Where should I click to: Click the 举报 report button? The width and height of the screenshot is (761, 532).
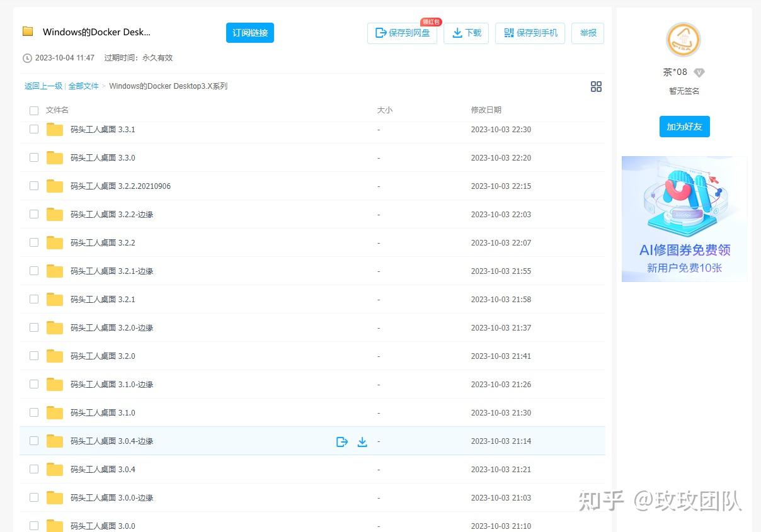coord(588,33)
